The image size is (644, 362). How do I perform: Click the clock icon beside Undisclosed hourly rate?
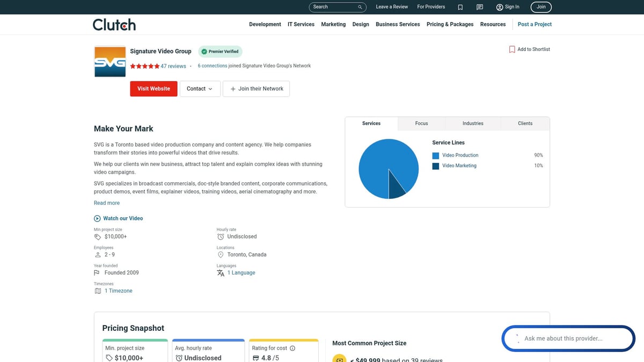[221, 237]
